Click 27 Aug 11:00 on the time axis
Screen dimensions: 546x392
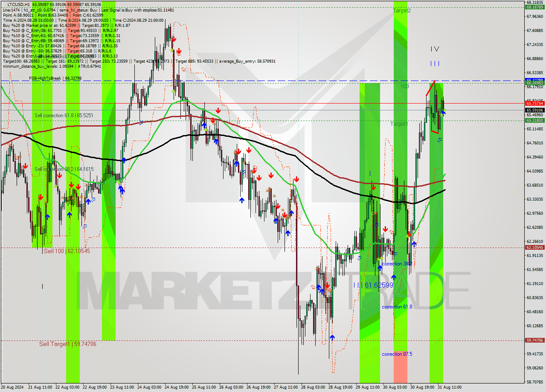[x=286, y=387]
